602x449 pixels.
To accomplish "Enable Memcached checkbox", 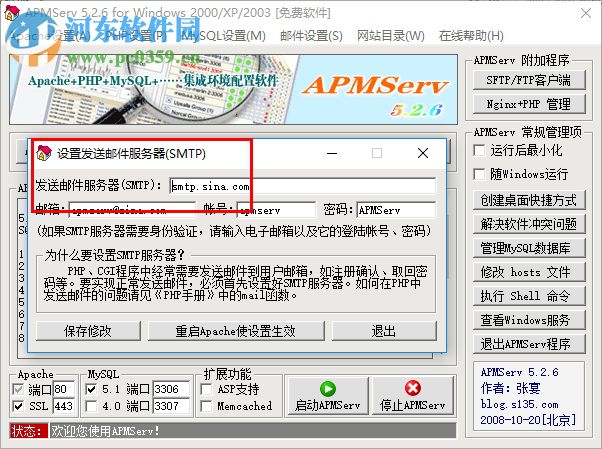I will (x=207, y=406).
